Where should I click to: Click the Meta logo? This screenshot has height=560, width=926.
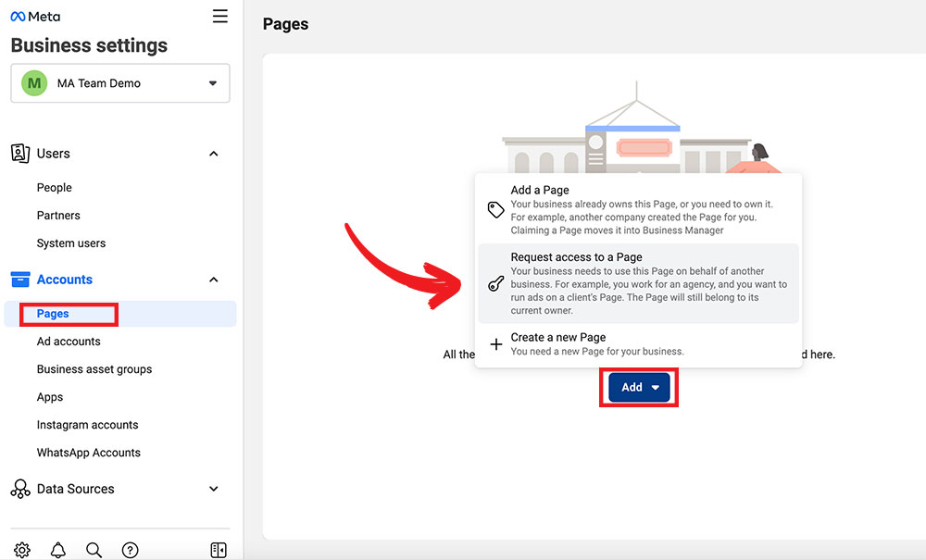35,17
